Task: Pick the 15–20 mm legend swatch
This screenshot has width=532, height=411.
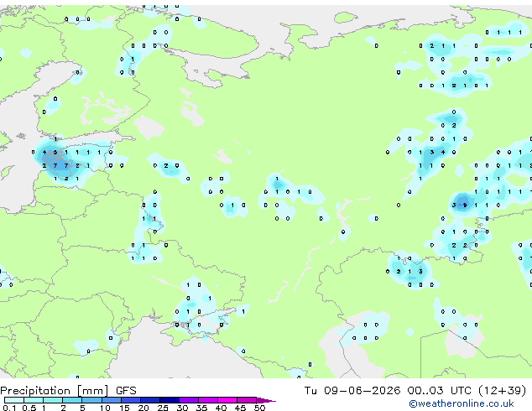Action: (x=131, y=400)
